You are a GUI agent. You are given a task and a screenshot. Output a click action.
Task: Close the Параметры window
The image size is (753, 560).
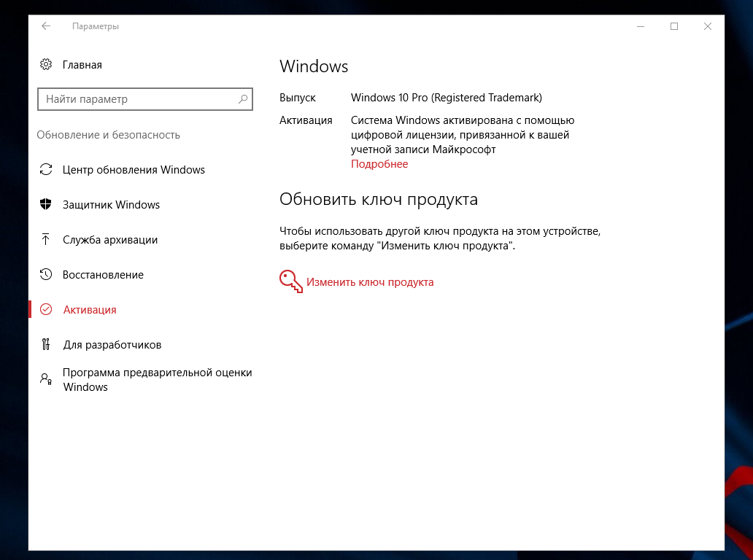coord(708,26)
